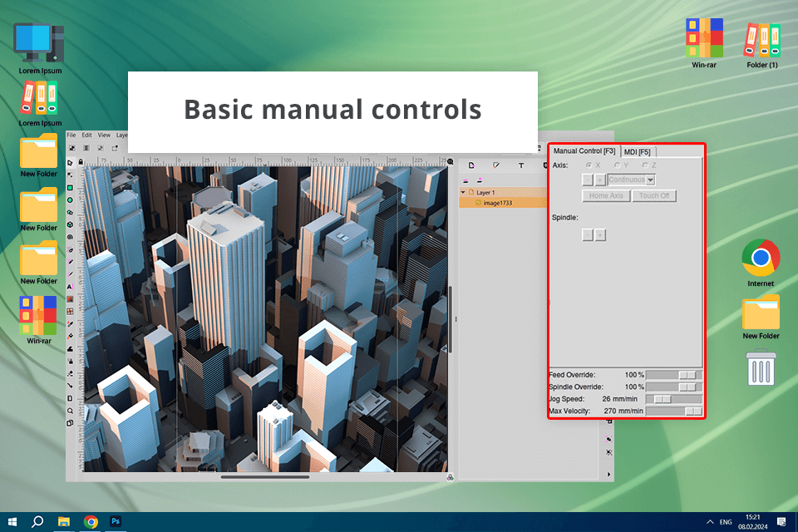Select the Gradient tool

tap(70, 299)
